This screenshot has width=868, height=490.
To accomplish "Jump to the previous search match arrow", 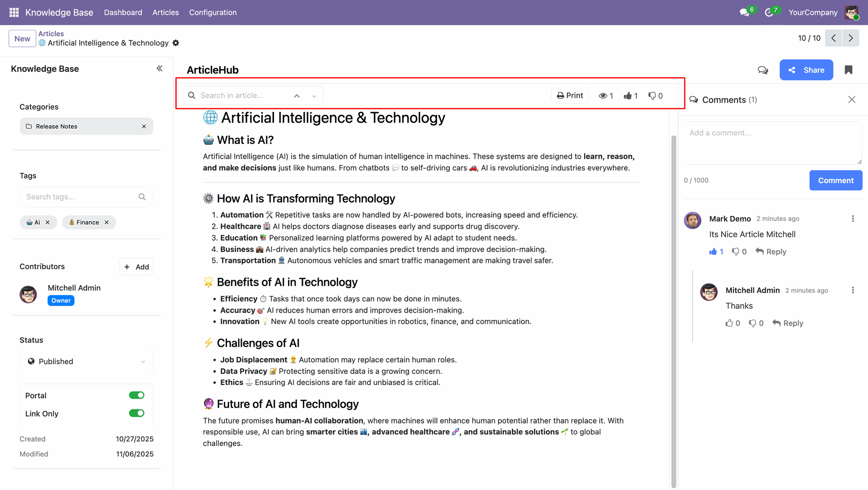I will click(x=297, y=96).
